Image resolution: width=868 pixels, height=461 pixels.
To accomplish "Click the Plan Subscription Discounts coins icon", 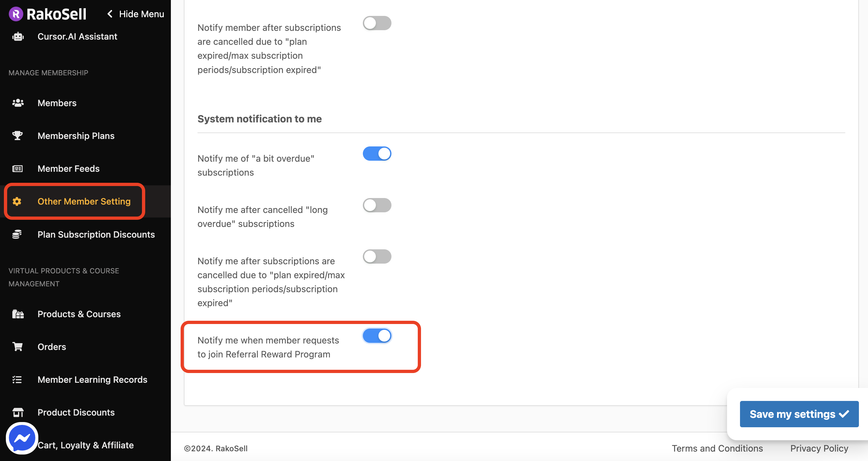I will (17, 234).
